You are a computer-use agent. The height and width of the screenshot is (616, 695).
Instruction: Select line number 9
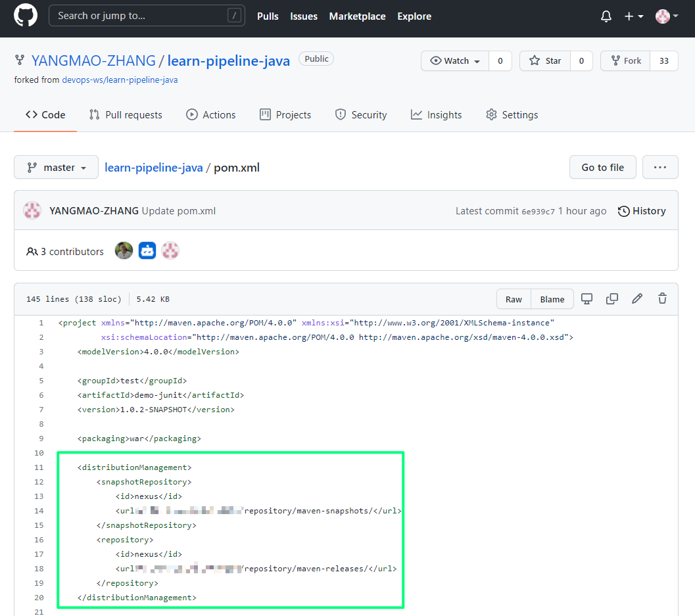point(41,438)
